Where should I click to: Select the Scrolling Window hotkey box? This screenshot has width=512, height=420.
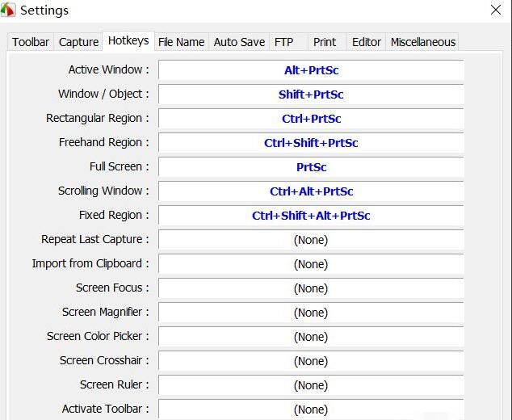tap(311, 191)
